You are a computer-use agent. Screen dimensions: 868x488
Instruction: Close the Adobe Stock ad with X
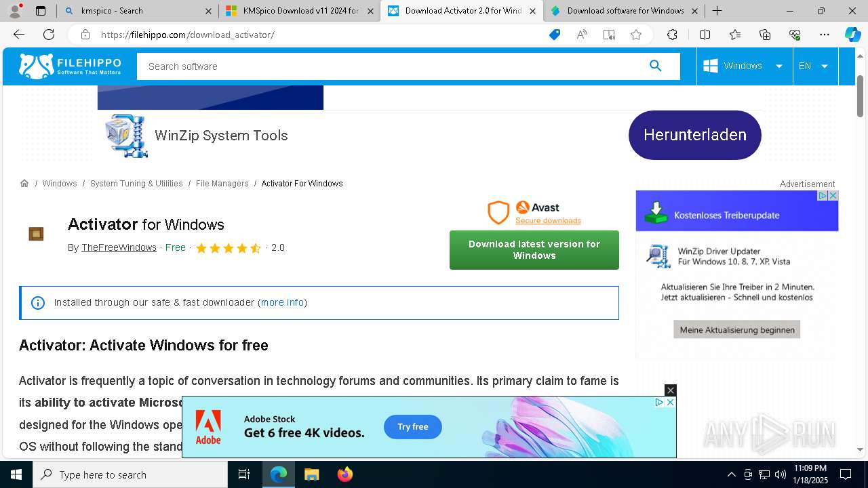point(671,390)
